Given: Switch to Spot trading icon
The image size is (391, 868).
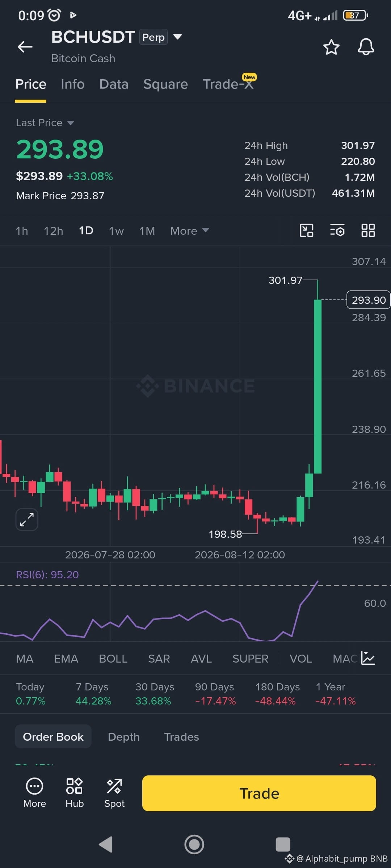Looking at the screenshot, I should [x=114, y=792].
